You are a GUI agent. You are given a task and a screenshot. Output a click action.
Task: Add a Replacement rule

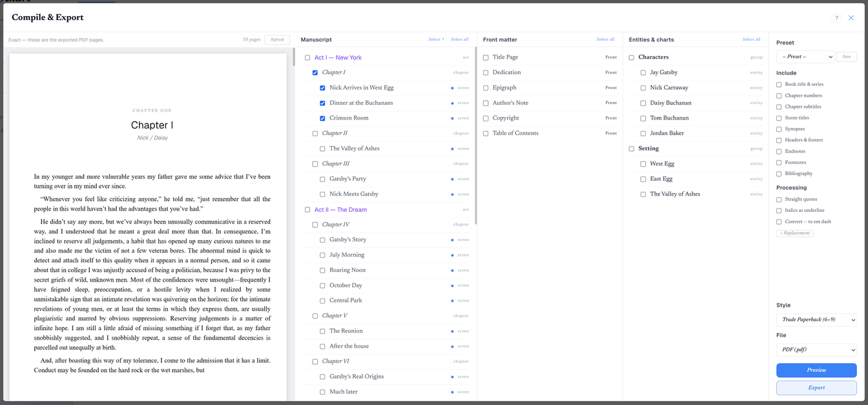[795, 233]
